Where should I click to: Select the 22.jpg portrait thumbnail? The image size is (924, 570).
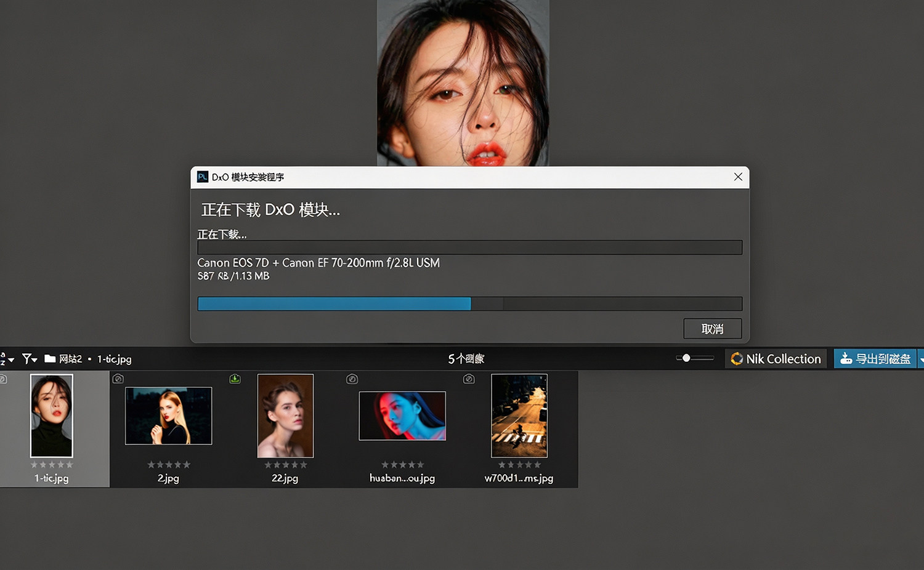(285, 415)
